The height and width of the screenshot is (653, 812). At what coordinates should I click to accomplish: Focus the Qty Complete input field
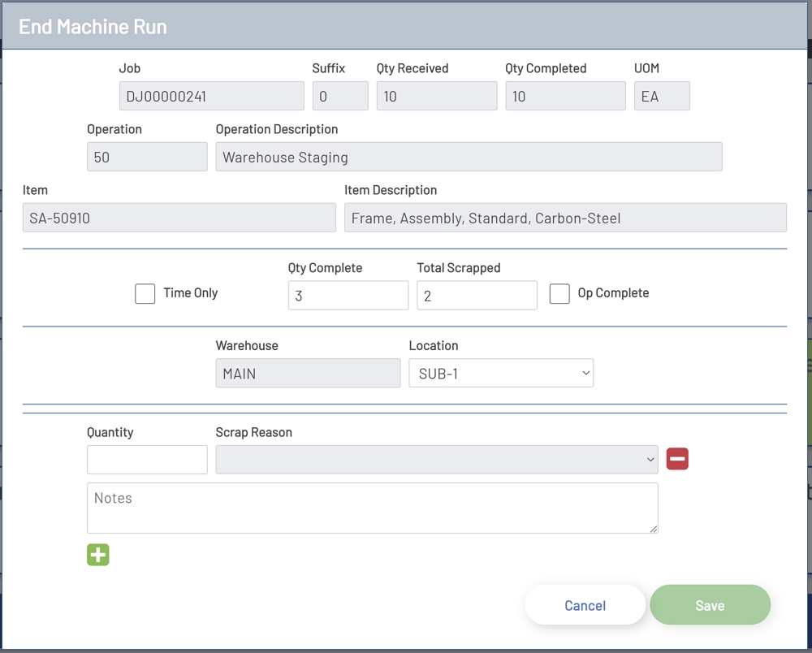point(348,296)
